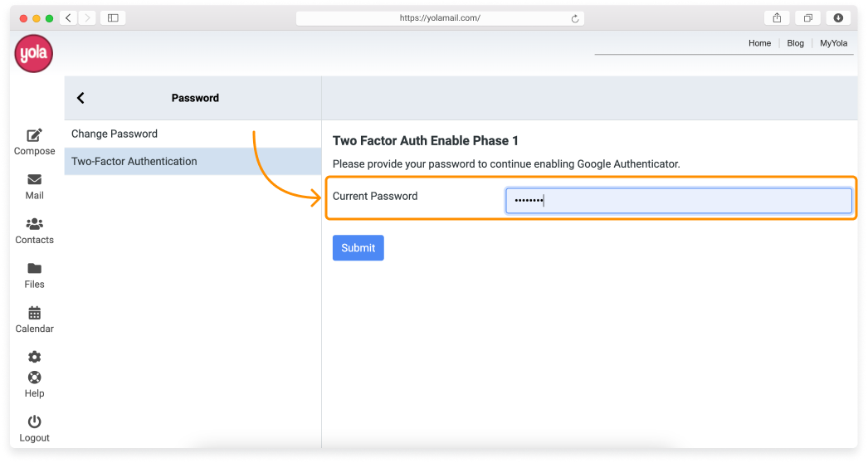868x463 pixels.
Task: Click the browser Share icon
Action: coord(777,18)
